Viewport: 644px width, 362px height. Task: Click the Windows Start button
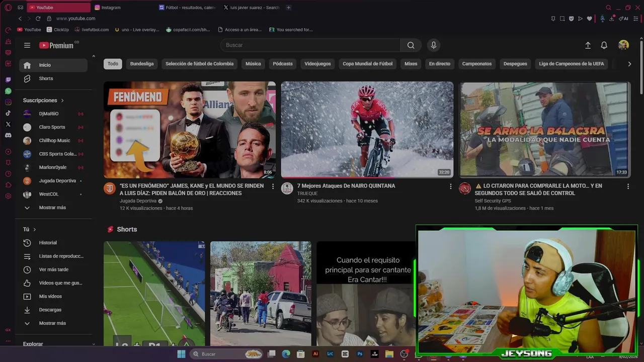(x=181, y=354)
